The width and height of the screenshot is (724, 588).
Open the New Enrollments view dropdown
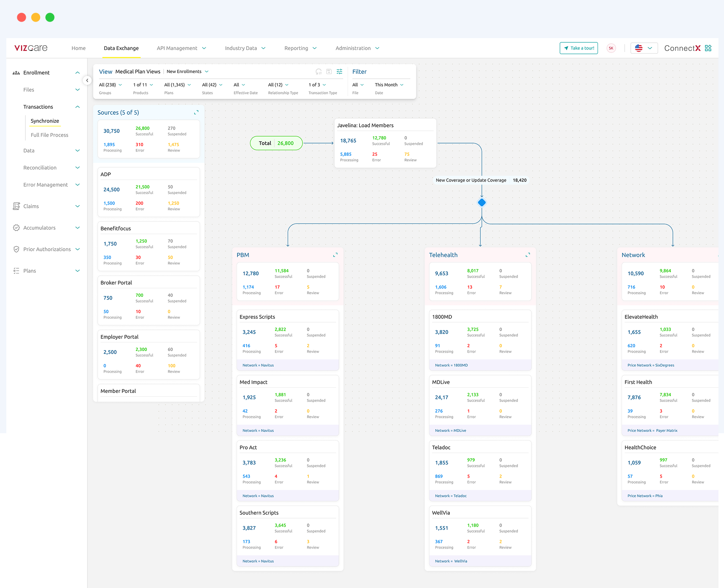coord(187,72)
